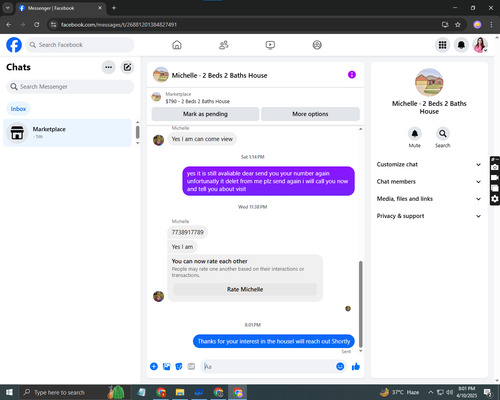Toggle conversation information purple icon

point(352,75)
